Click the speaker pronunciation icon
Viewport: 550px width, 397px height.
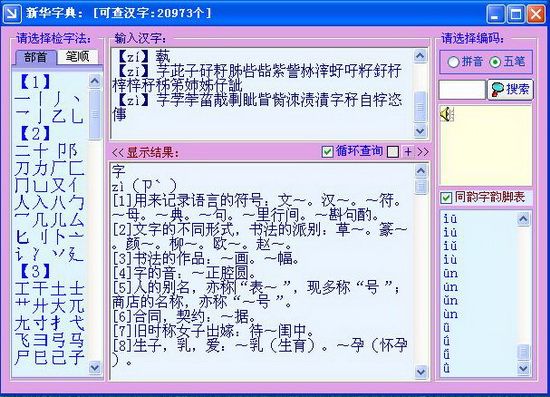coord(447,114)
